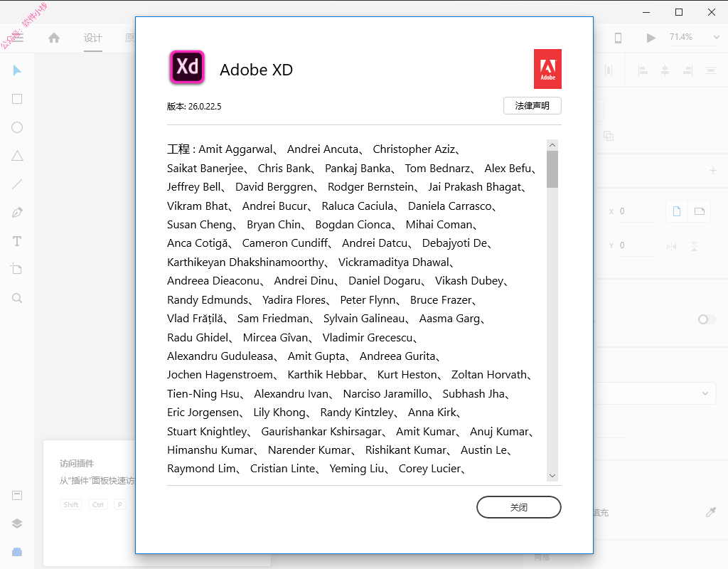Viewport: 728px width, 569px height.
Task: Click the align right icon
Action: (687, 70)
